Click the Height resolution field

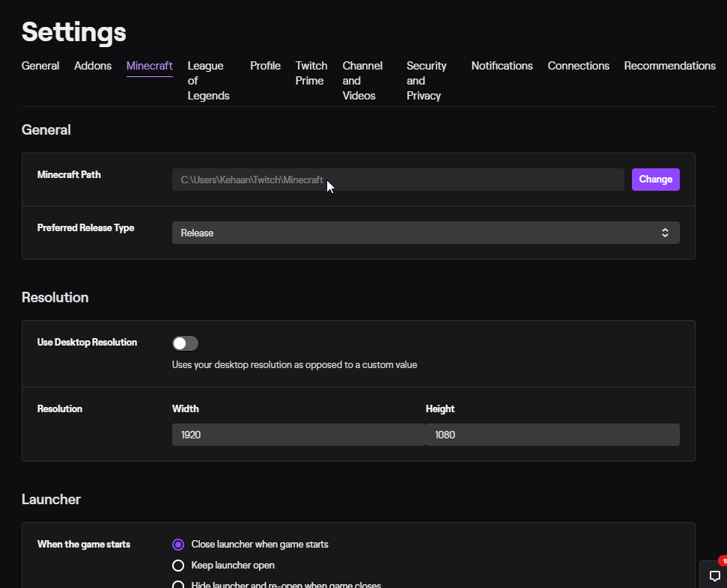point(553,435)
